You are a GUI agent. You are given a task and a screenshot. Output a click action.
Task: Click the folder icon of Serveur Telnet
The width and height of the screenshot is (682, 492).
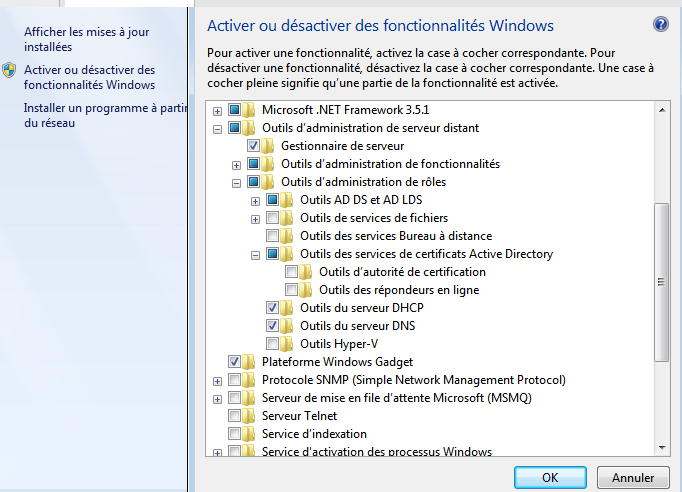(251, 416)
